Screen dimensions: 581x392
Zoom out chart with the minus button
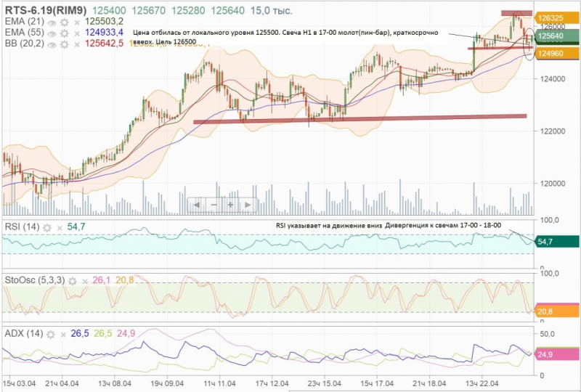click(x=214, y=205)
